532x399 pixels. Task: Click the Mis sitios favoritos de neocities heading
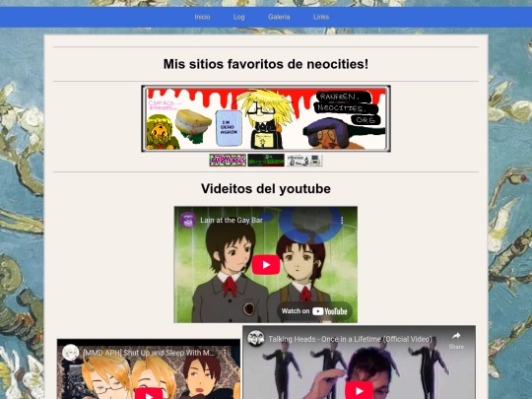266,64
